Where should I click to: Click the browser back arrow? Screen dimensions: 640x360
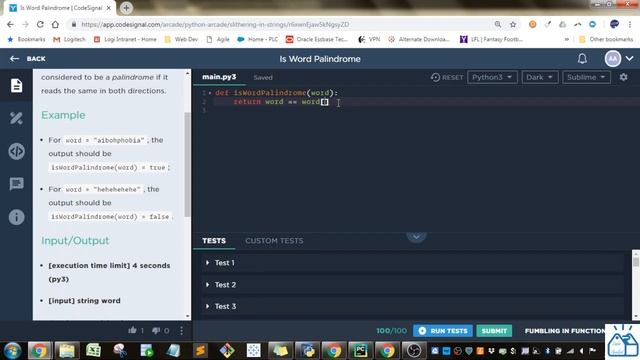pyautogui.click(x=10, y=24)
